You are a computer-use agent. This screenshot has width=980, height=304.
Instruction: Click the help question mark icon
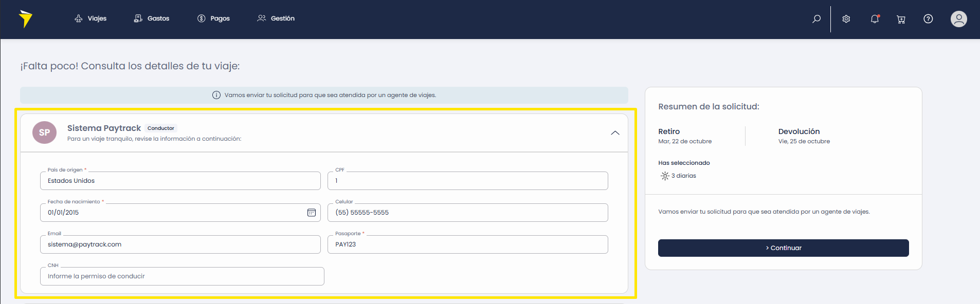coord(928,19)
